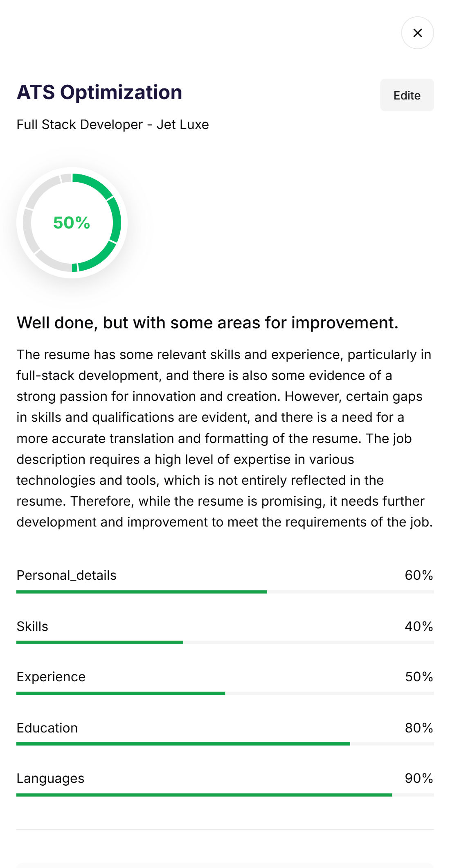
Task: Select the Experience category label
Action: pyautogui.click(x=51, y=677)
